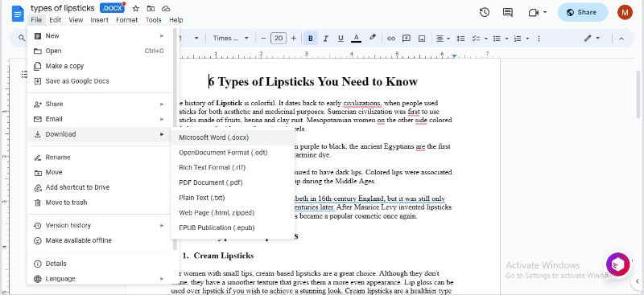Add a comment from toolbar
The height and width of the screenshot is (295, 644).
407,39
